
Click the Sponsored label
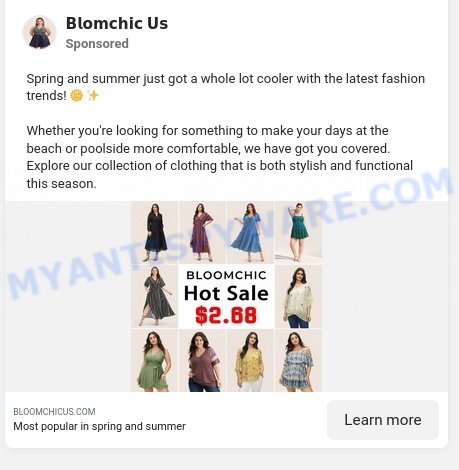pyautogui.click(x=97, y=44)
